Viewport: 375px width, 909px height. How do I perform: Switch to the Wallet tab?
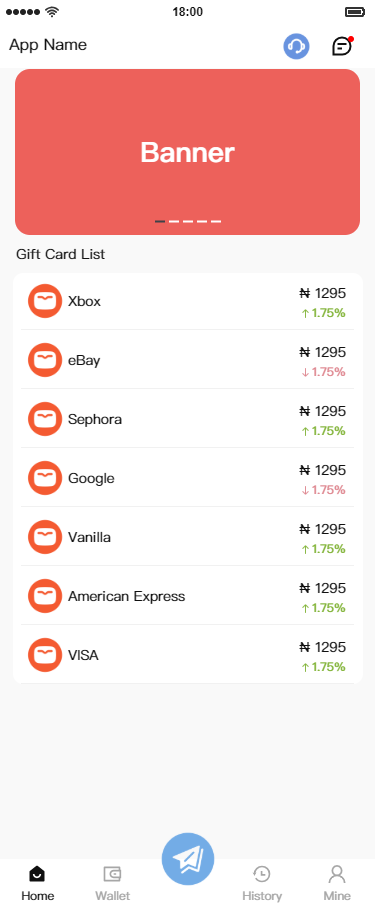[x=112, y=883]
